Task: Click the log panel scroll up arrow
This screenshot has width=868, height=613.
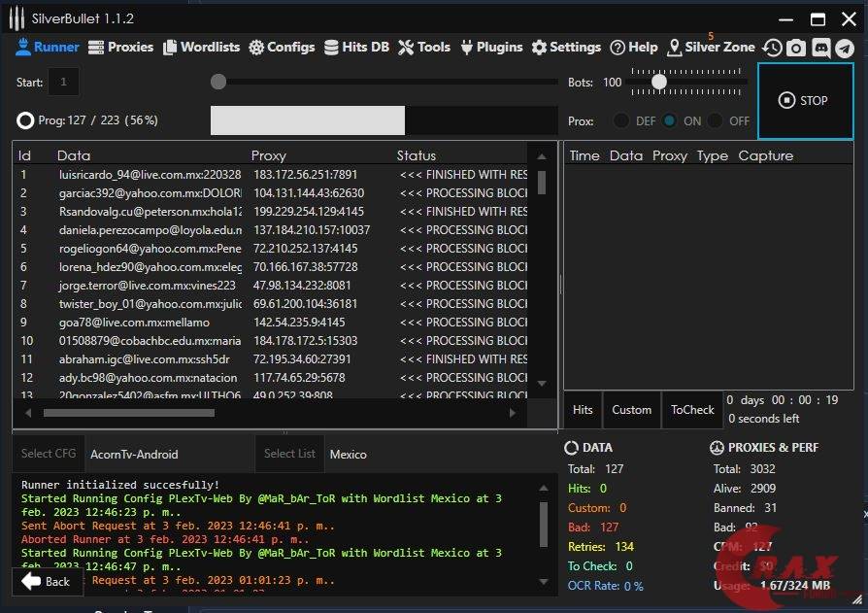Action: pos(544,488)
